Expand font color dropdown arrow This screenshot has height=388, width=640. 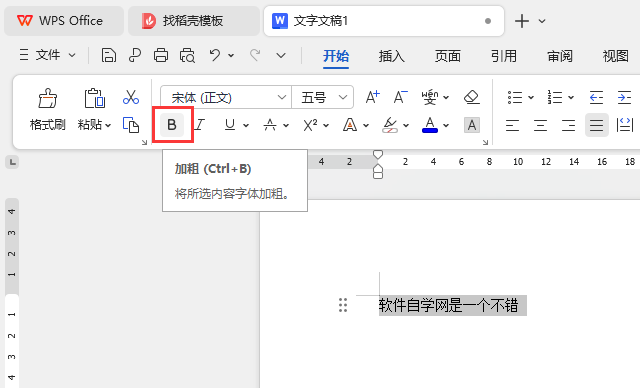(x=446, y=126)
